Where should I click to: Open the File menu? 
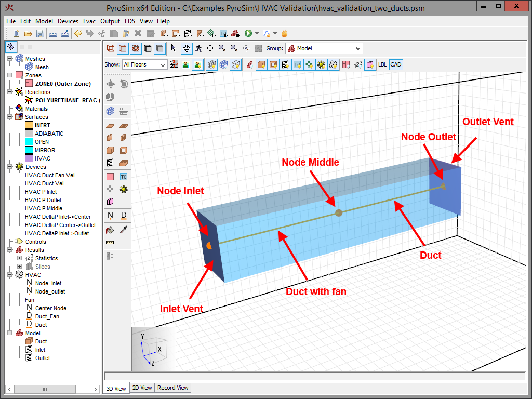[x=11, y=21]
